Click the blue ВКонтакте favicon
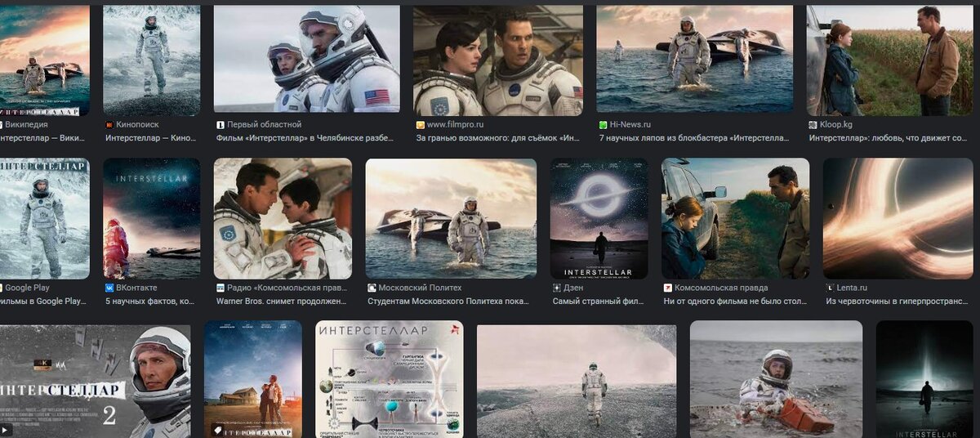The height and width of the screenshot is (438, 980). click(x=109, y=288)
